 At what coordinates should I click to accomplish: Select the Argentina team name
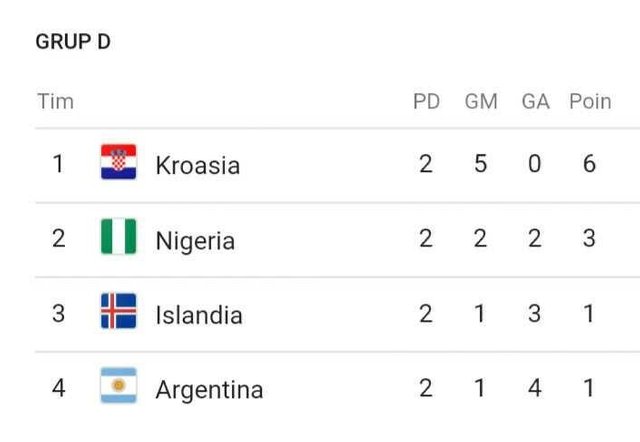click(209, 389)
